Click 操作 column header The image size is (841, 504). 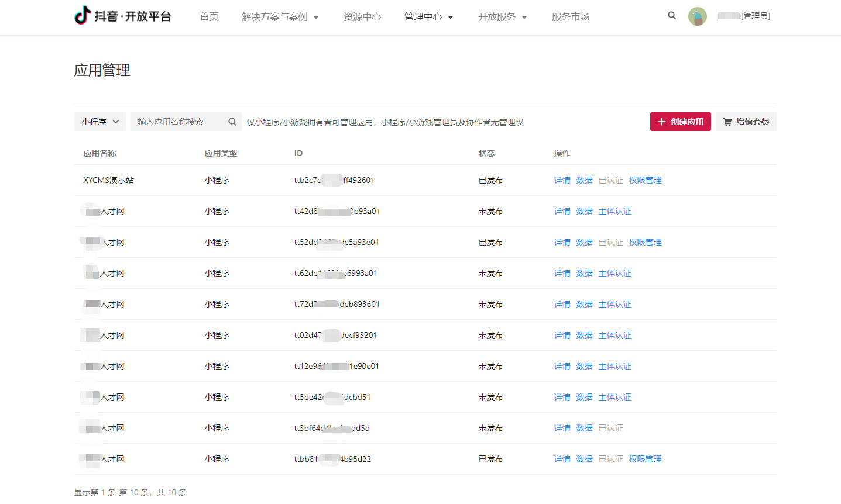tap(562, 153)
